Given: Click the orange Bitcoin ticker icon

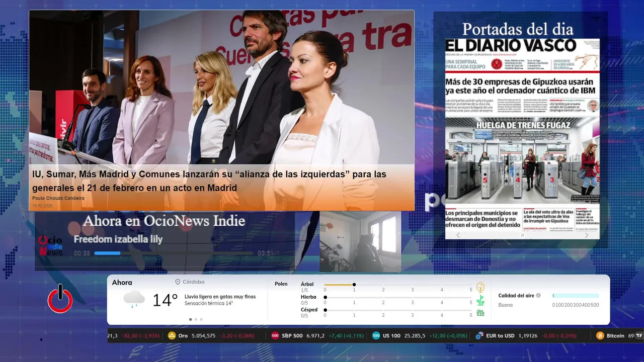Looking at the screenshot, I should [600, 336].
